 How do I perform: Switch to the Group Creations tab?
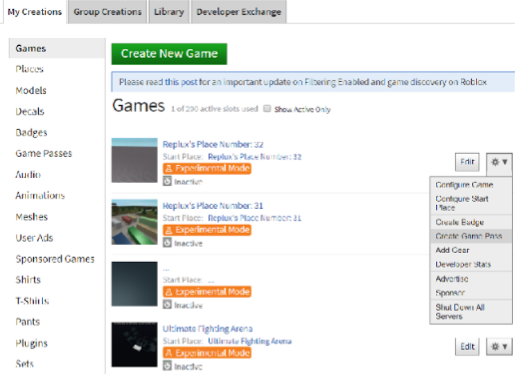(107, 12)
